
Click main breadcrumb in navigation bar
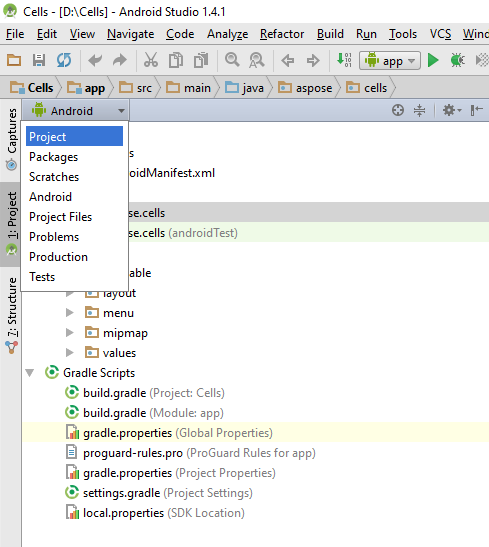point(188,88)
